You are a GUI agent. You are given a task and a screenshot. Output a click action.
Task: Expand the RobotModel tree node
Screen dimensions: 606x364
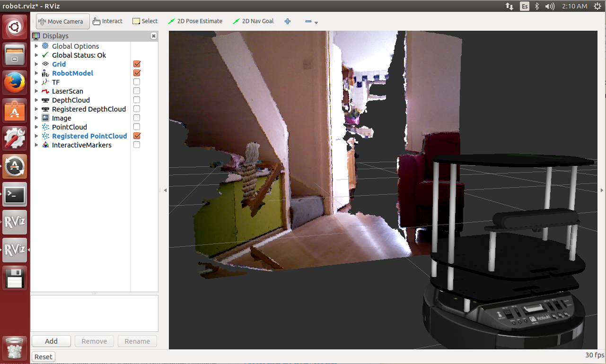pos(36,73)
